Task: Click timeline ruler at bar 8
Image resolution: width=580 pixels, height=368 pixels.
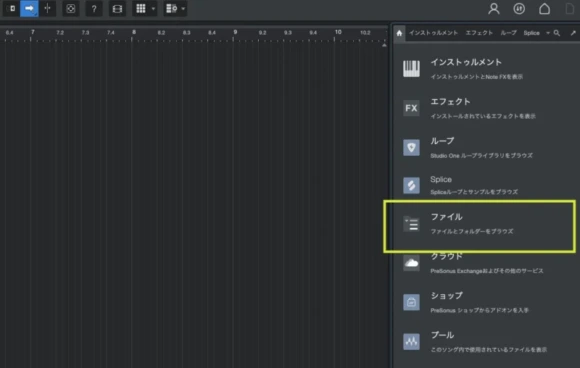Action: click(134, 32)
